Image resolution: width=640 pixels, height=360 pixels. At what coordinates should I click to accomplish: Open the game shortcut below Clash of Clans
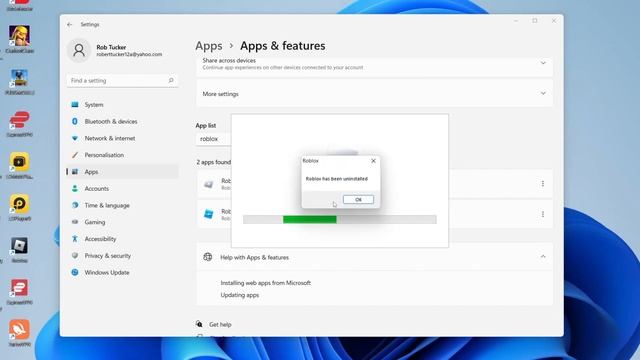click(x=19, y=81)
